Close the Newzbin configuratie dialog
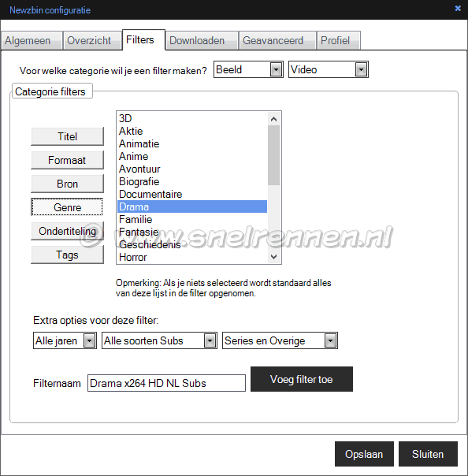 [x=458, y=9]
